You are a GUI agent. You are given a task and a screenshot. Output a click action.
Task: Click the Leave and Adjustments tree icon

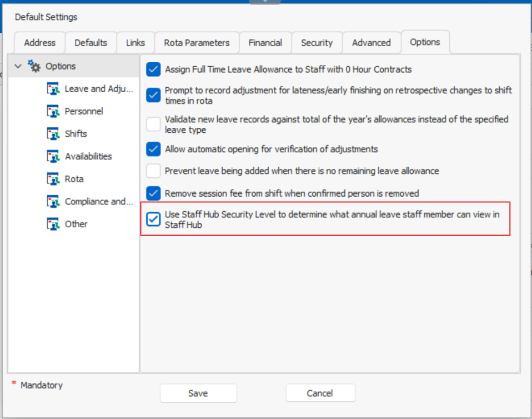(x=53, y=89)
